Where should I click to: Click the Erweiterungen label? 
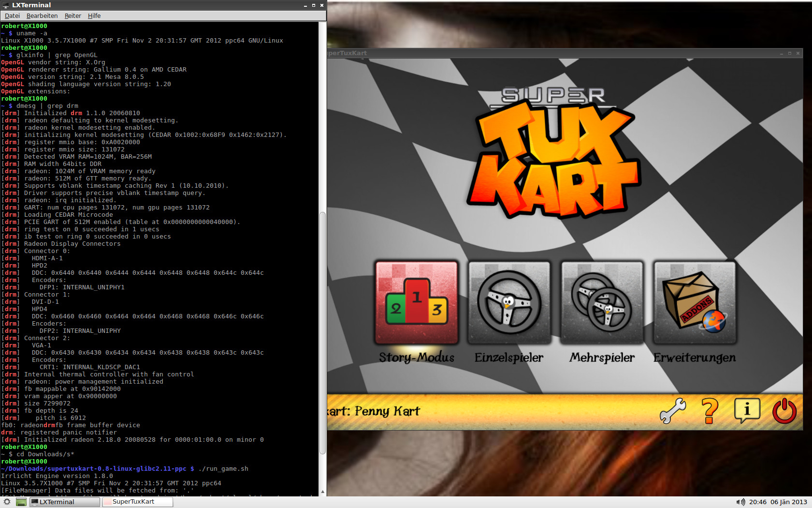coord(695,358)
